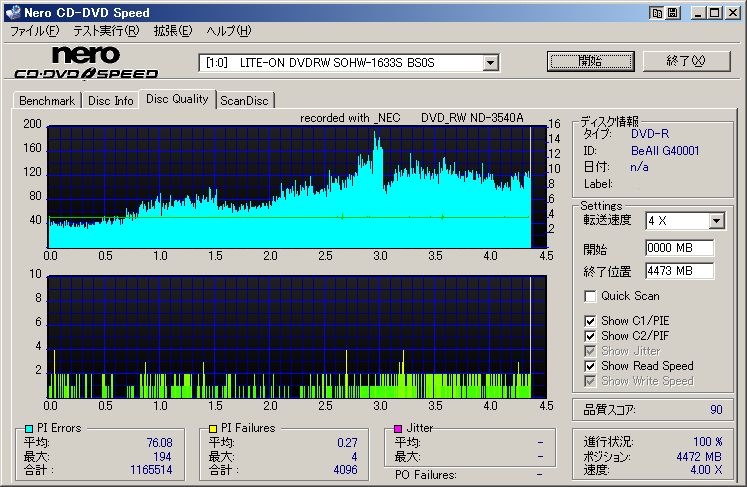Click the PO Failures label
Screen dimensions: 747x487
(x=425, y=475)
